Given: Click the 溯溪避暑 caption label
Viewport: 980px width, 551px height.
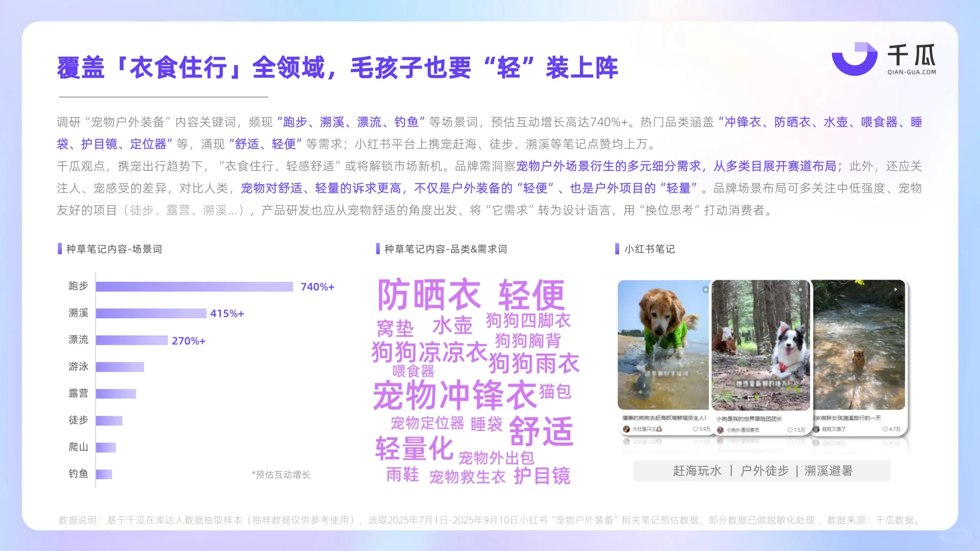Looking at the screenshot, I should click(x=828, y=471).
